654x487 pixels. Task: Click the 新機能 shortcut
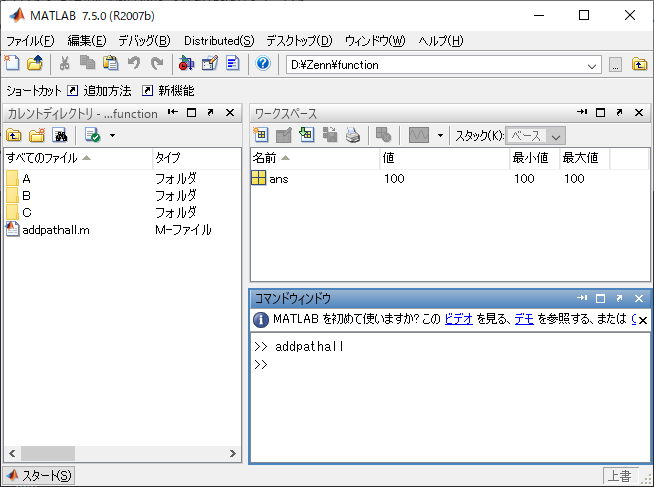[169, 90]
